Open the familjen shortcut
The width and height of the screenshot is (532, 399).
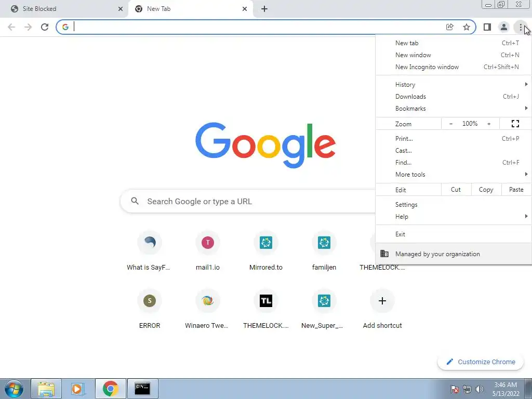click(x=324, y=251)
